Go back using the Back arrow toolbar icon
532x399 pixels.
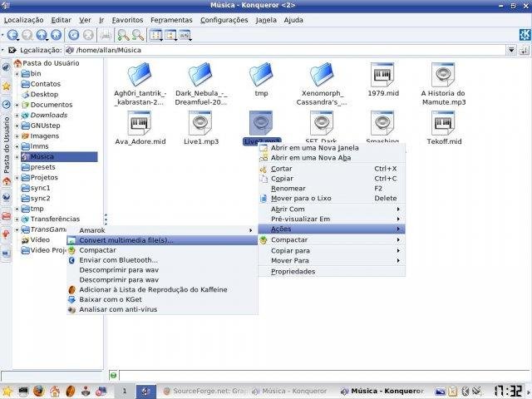[12, 35]
